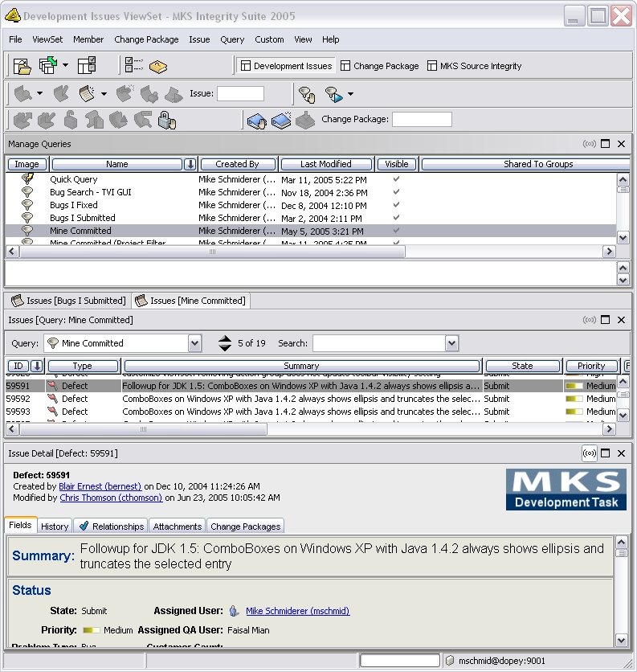637x672 pixels.
Task: Toggle Visible checkmark in the Mine Committed query row
Action: click(396, 231)
